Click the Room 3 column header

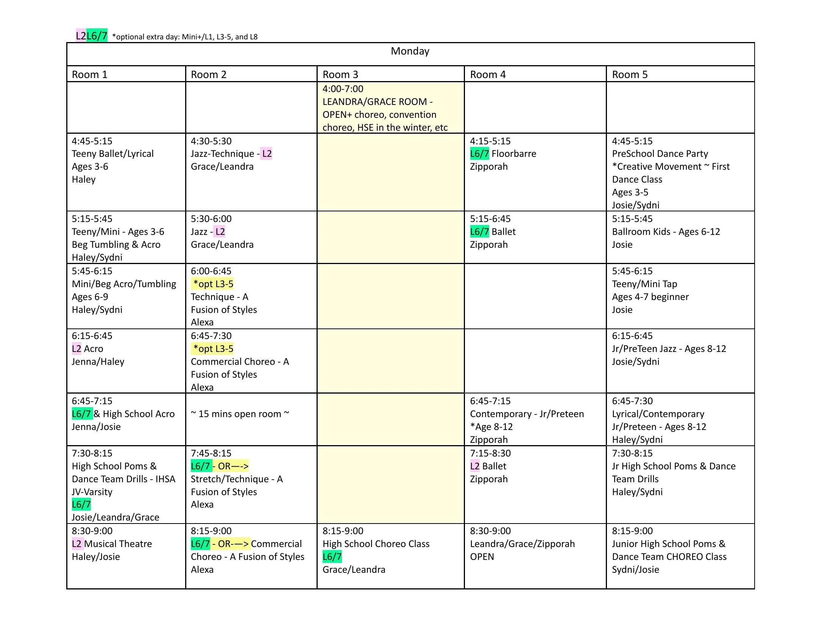coord(340,74)
